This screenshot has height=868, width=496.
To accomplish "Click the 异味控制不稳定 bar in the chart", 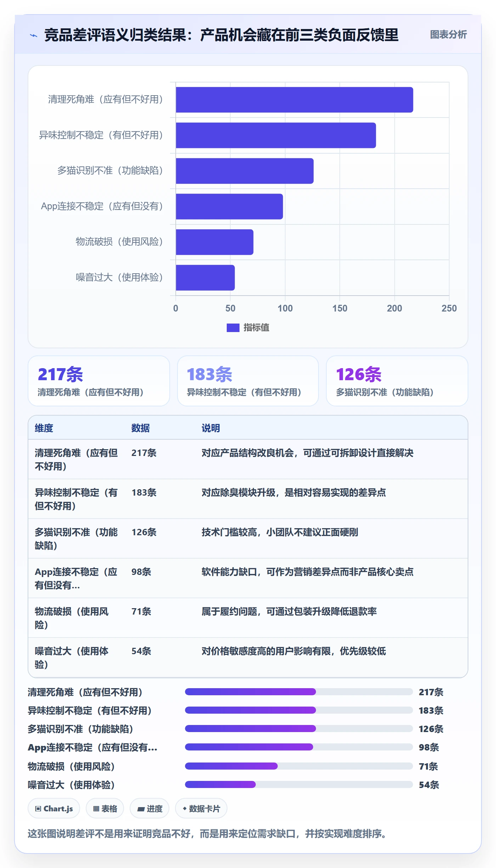I will point(276,135).
